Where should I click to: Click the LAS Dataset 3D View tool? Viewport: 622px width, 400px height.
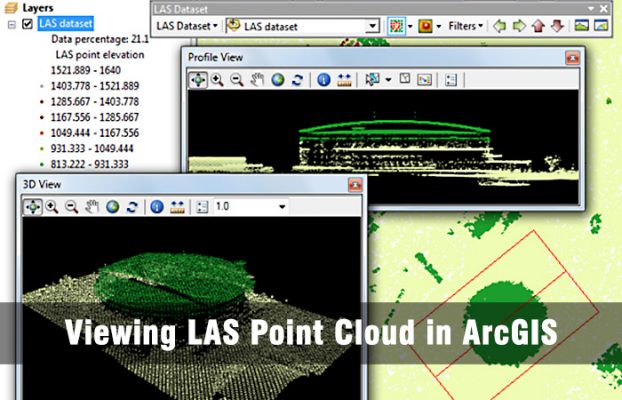[x=601, y=26]
